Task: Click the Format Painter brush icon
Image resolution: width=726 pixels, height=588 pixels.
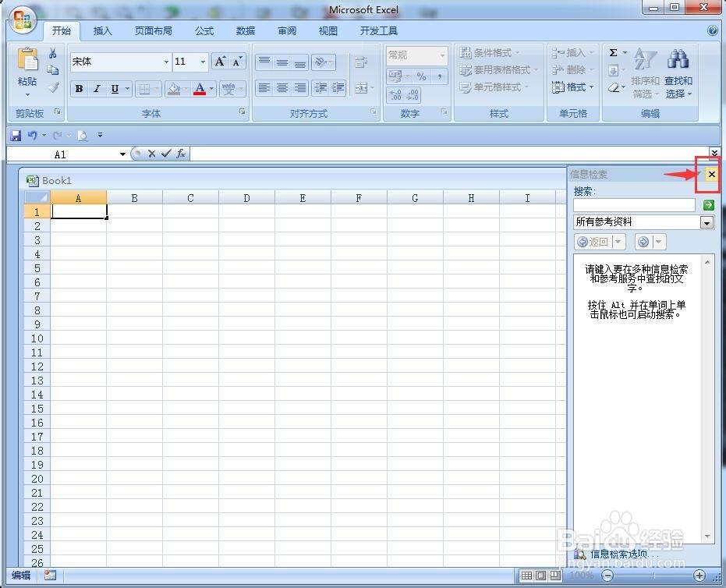Action: pos(53,87)
